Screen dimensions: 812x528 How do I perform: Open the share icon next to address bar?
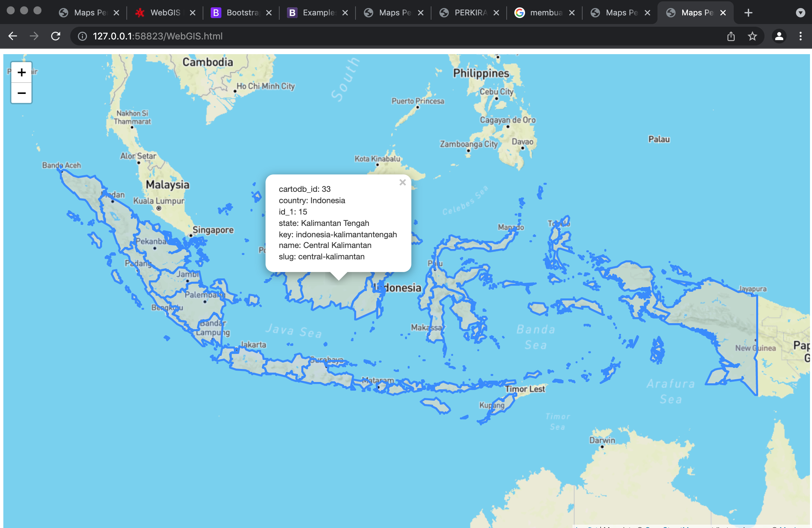click(731, 36)
